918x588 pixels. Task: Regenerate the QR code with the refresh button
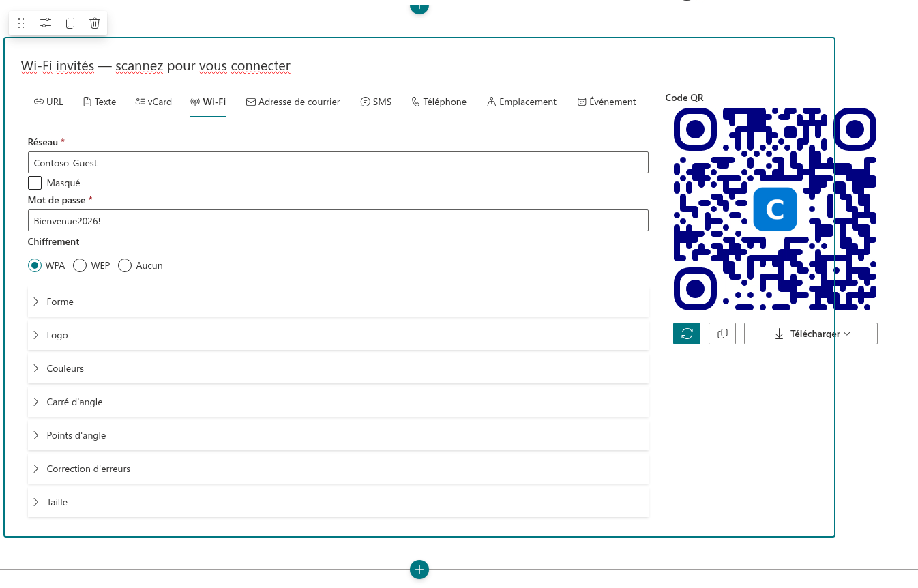point(687,334)
